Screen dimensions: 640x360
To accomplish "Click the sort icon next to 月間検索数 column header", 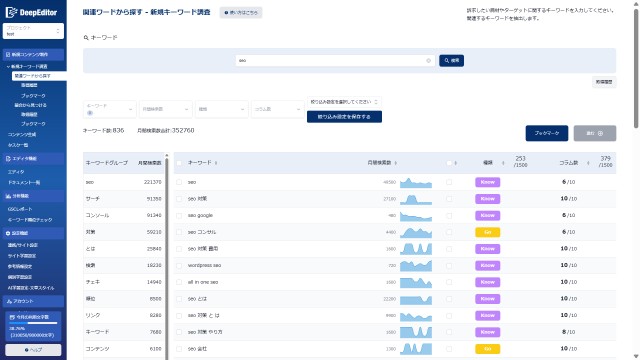I will (x=396, y=163).
